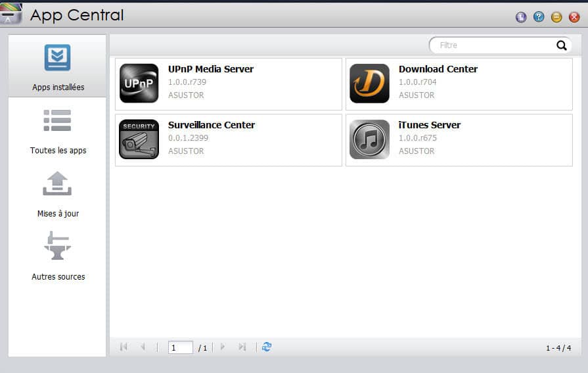
Task: Go to previous page arrow
Action: tap(143, 347)
